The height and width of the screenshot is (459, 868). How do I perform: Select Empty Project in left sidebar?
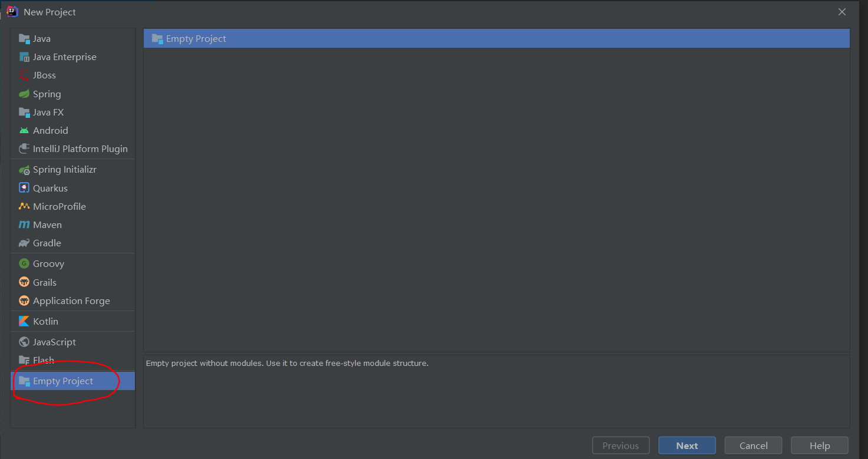(x=72, y=381)
